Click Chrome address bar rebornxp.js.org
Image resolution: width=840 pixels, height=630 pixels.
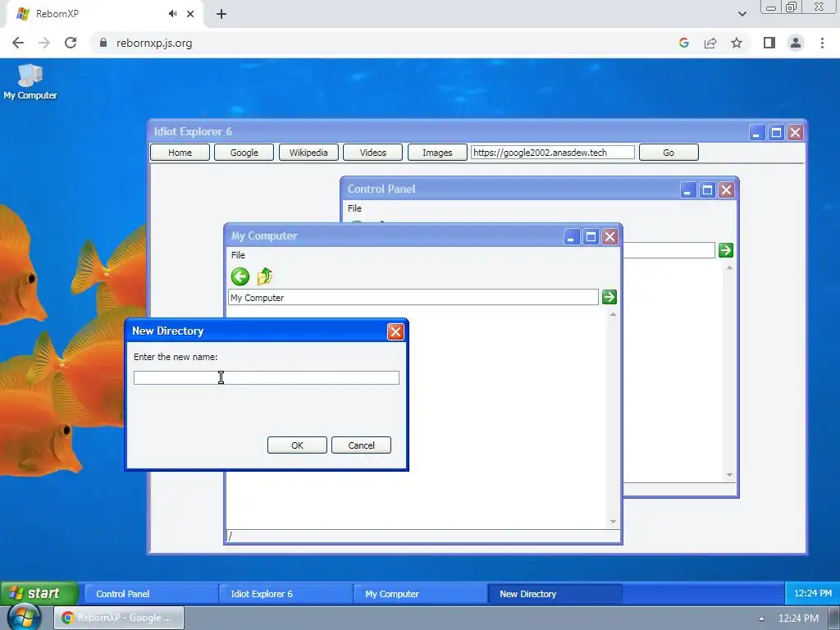point(154,43)
